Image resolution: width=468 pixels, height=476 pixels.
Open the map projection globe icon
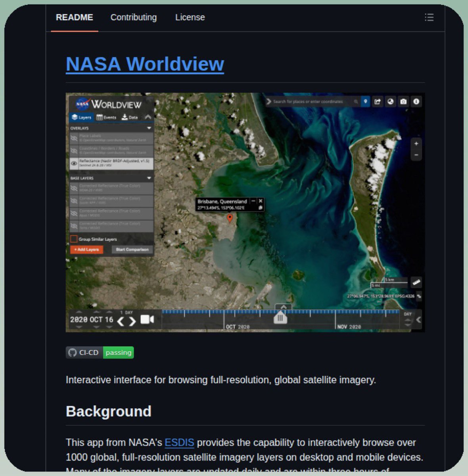point(391,102)
